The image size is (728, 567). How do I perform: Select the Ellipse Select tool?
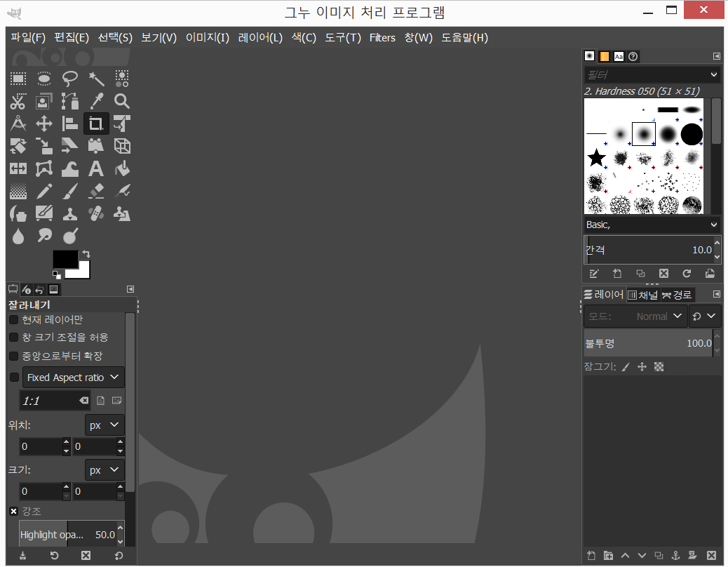coord(44,79)
